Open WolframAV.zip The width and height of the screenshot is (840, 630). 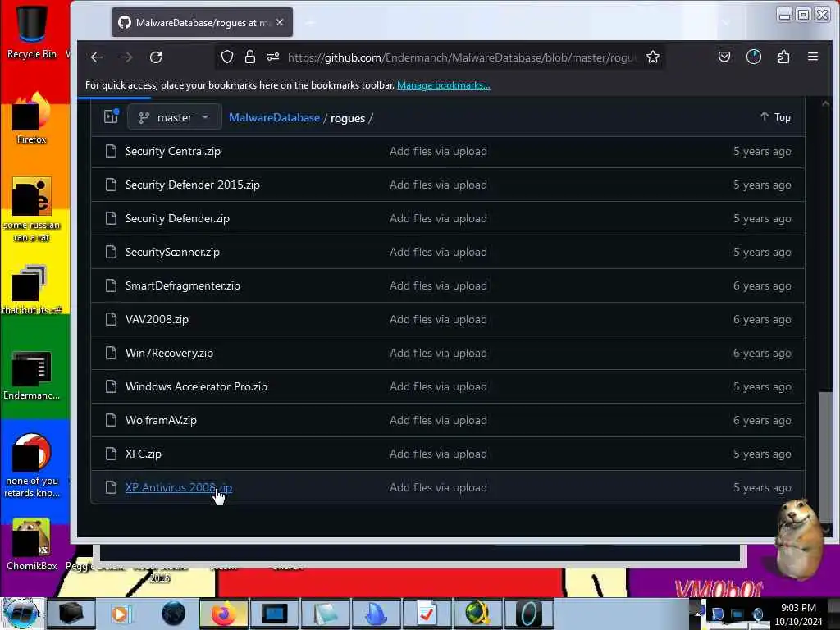(x=161, y=420)
